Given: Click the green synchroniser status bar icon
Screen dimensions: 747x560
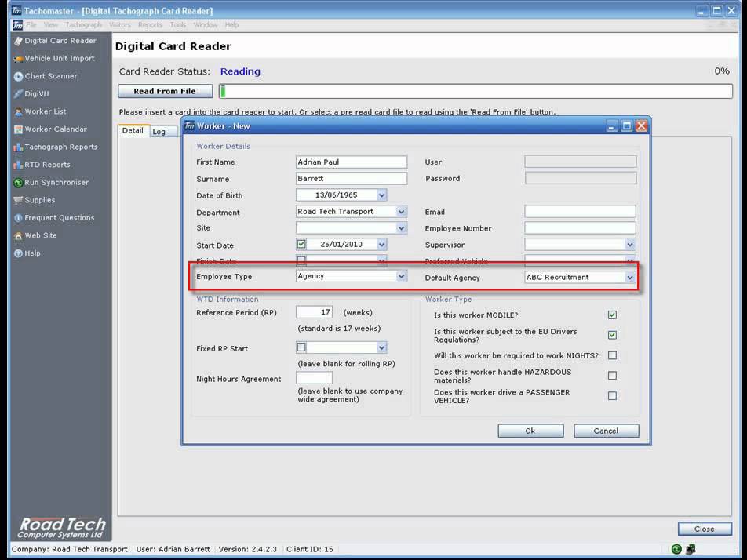Looking at the screenshot, I should [x=676, y=549].
